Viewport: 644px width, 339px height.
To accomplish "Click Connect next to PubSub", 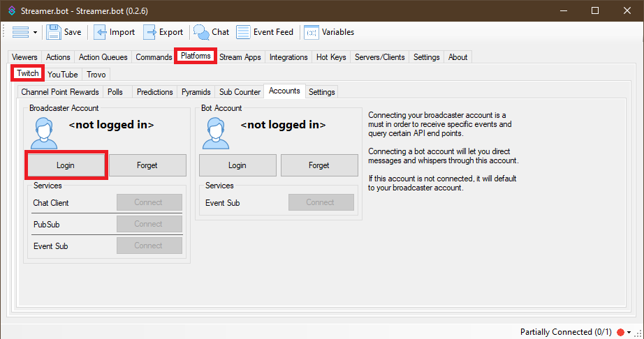I will click(x=149, y=224).
